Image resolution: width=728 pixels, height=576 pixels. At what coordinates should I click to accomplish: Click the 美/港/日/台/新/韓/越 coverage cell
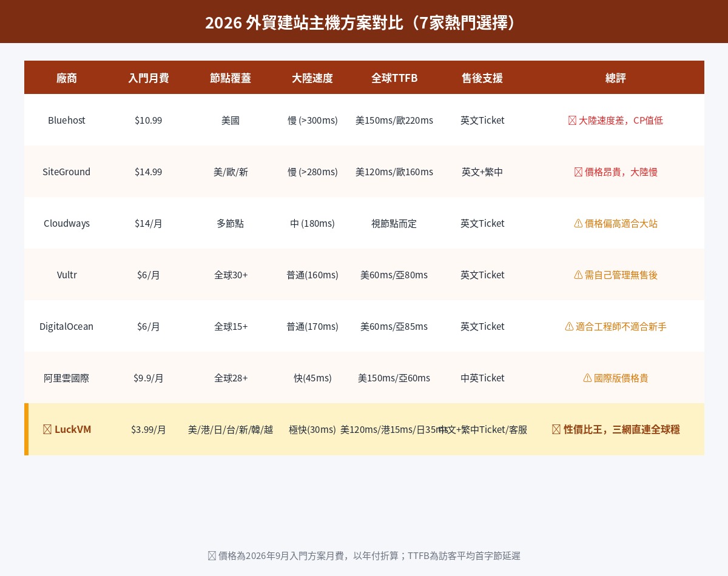click(x=231, y=429)
